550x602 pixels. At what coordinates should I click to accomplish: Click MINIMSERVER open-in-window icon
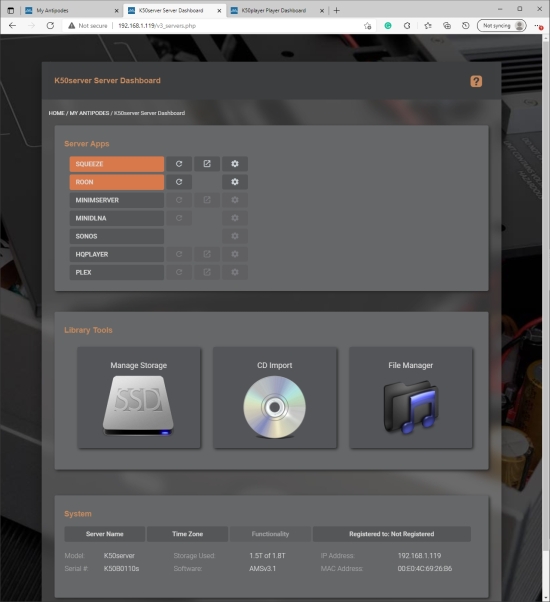coord(207,200)
